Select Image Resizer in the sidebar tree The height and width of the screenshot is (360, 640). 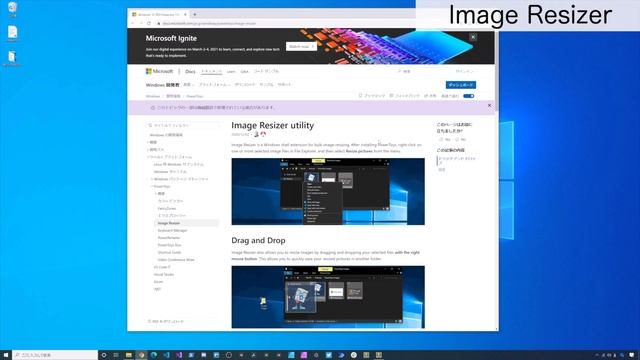[169, 223]
